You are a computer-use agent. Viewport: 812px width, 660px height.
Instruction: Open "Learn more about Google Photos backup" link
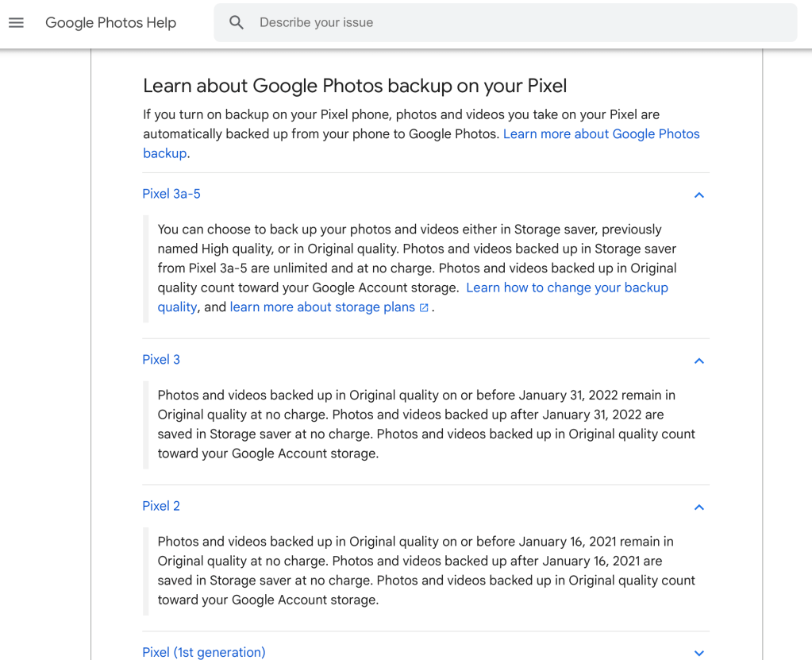point(601,134)
